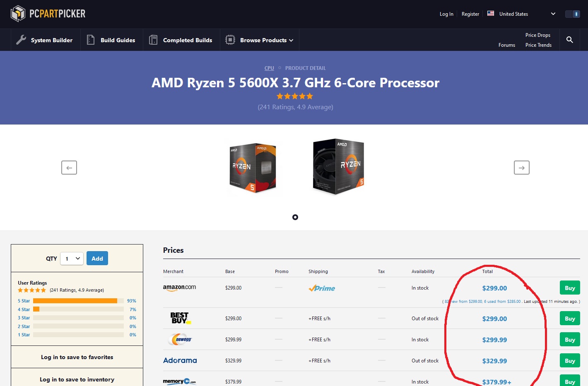Buy from Best Buy row

[570, 319]
